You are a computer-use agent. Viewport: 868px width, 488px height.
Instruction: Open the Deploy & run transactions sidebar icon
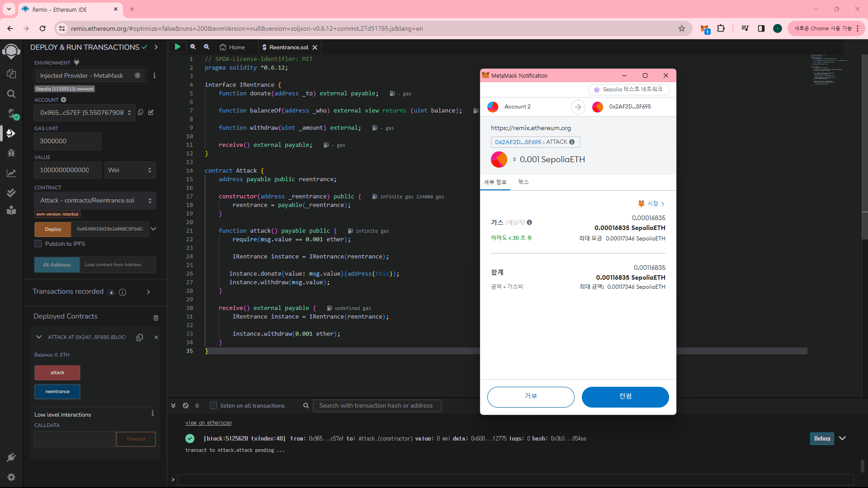[11, 133]
